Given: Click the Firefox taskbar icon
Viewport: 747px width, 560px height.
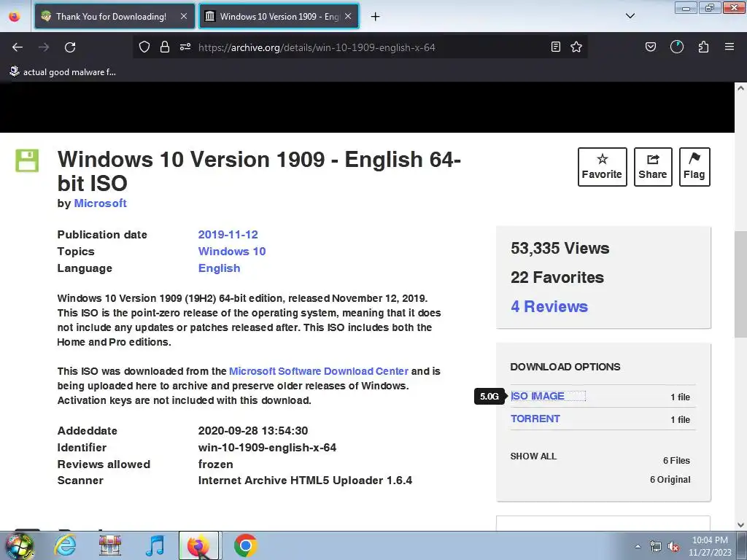Looking at the screenshot, I should click(x=198, y=545).
